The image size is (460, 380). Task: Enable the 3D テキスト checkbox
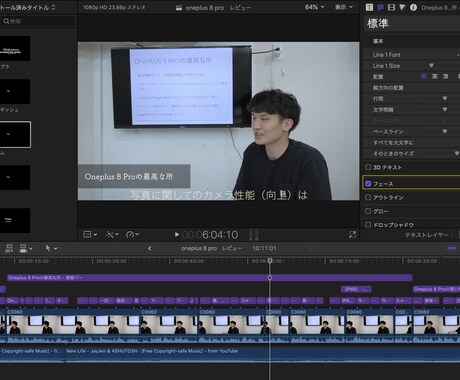(368, 167)
